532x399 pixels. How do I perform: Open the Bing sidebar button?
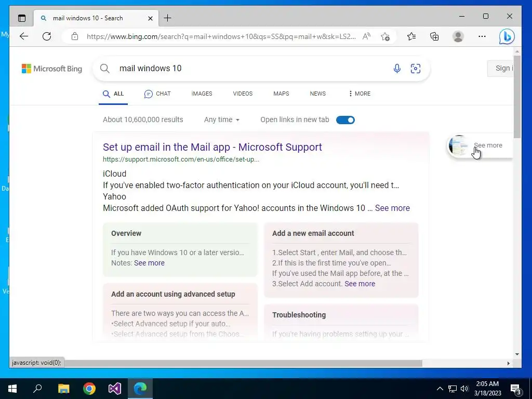coord(507,37)
